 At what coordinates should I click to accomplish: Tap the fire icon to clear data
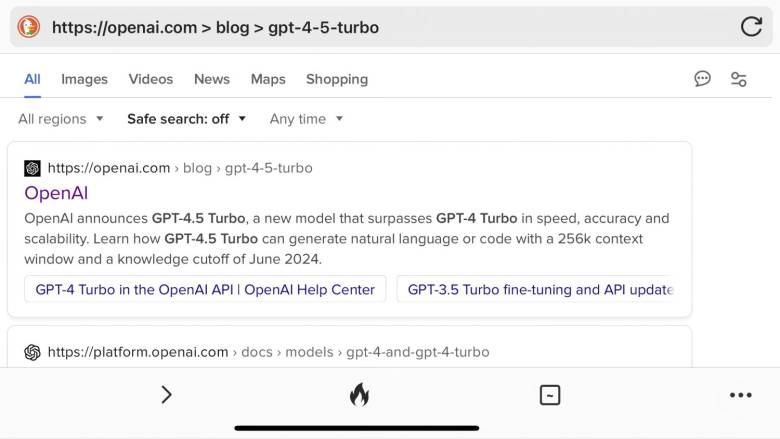359,395
